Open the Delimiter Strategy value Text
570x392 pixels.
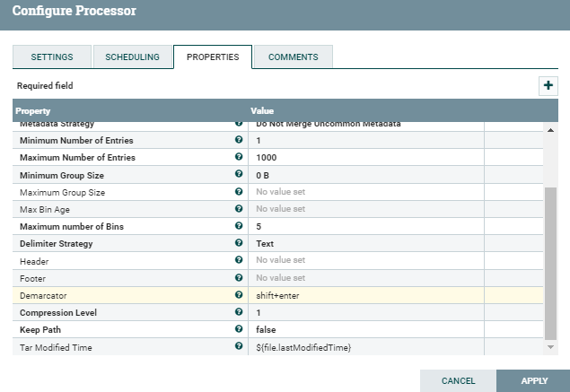pyautogui.click(x=366, y=243)
